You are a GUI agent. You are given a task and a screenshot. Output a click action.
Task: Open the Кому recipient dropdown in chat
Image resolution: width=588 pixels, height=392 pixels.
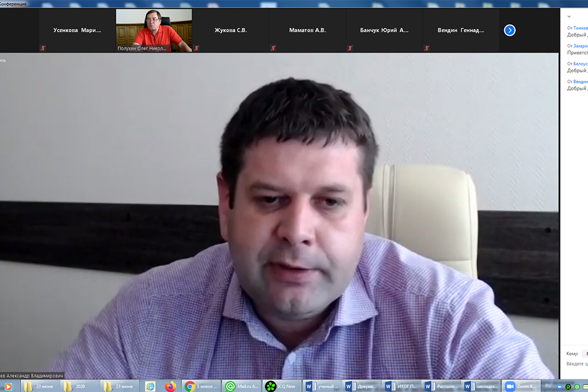click(585, 353)
